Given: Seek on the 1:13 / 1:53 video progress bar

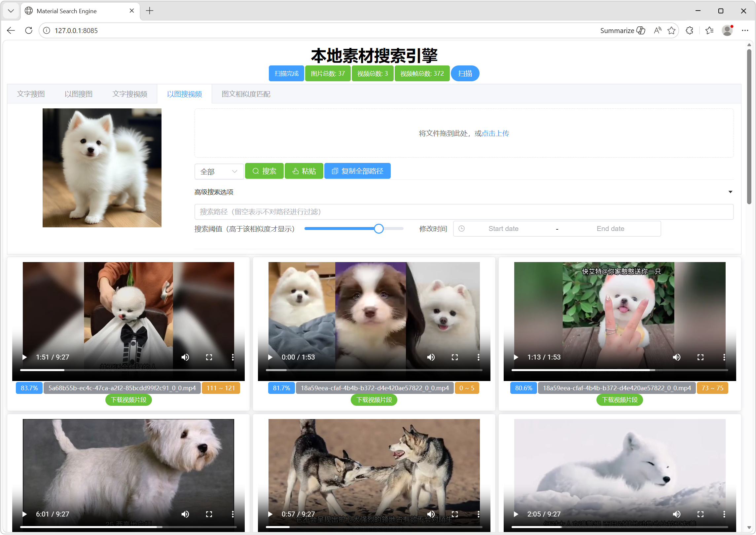Looking at the screenshot, I should click(620, 370).
